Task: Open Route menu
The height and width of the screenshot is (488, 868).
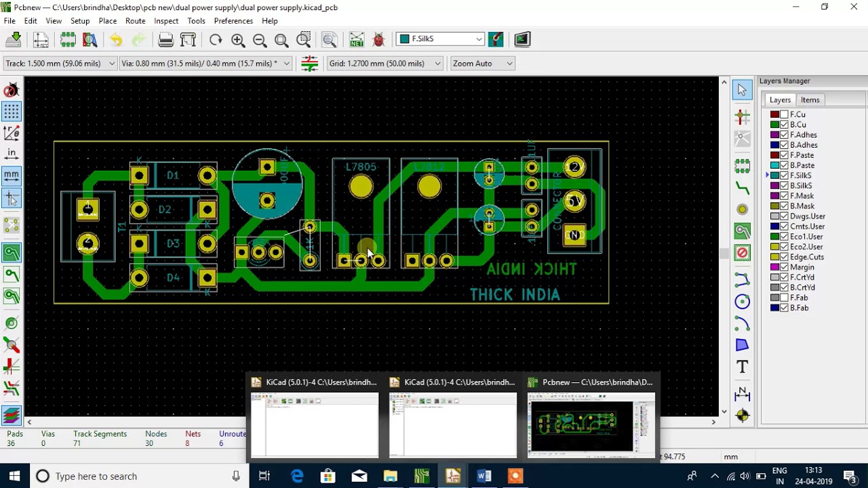Action: coord(136,21)
